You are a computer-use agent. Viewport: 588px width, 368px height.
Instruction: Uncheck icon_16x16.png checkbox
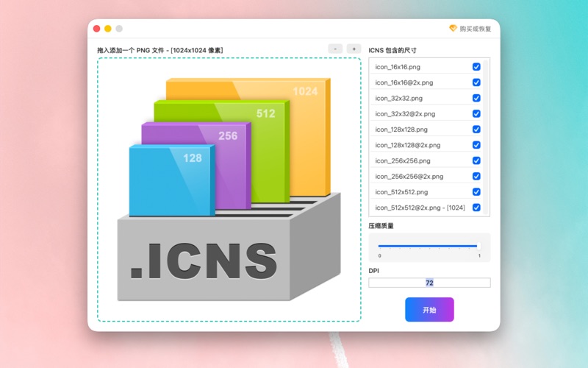(476, 67)
